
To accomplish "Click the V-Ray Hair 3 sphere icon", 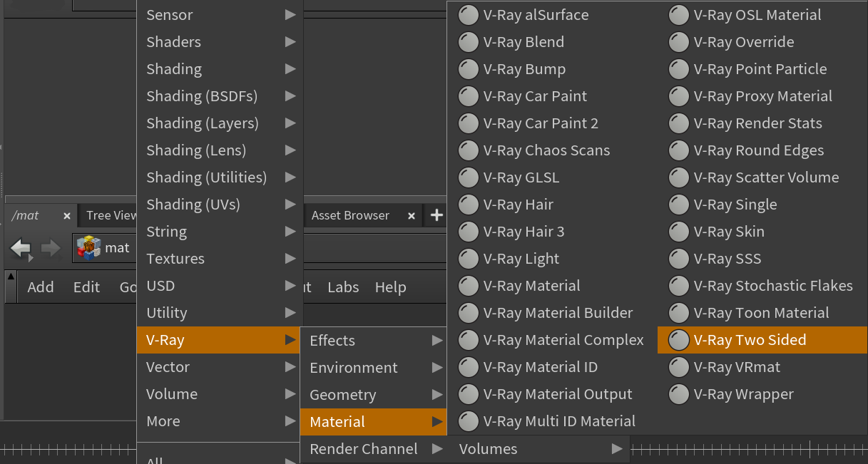I will pos(468,232).
